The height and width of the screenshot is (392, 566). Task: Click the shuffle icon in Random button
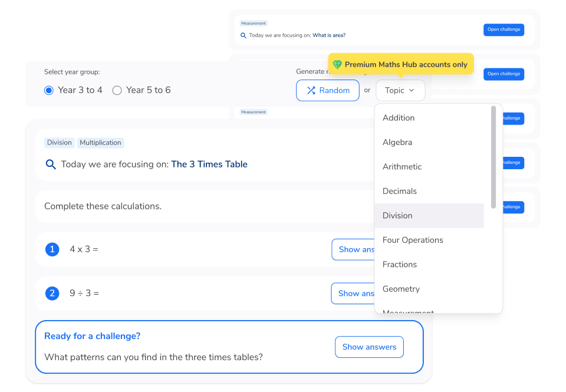pos(311,90)
